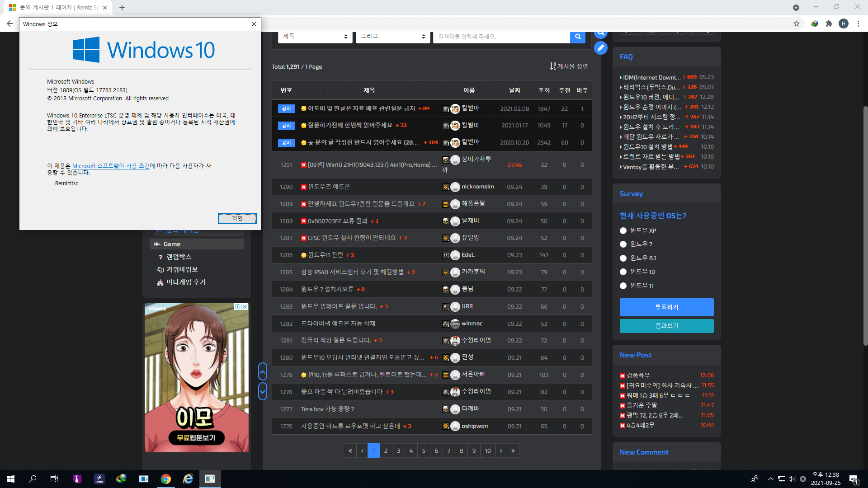
Task: Go to page 10
Action: coord(488,450)
